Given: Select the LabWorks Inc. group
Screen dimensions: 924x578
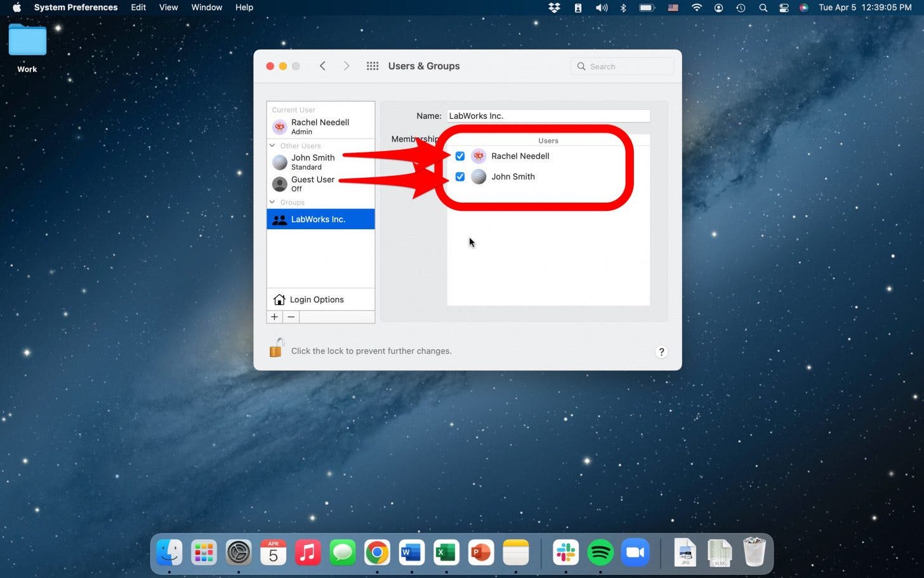Looking at the screenshot, I should point(320,219).
